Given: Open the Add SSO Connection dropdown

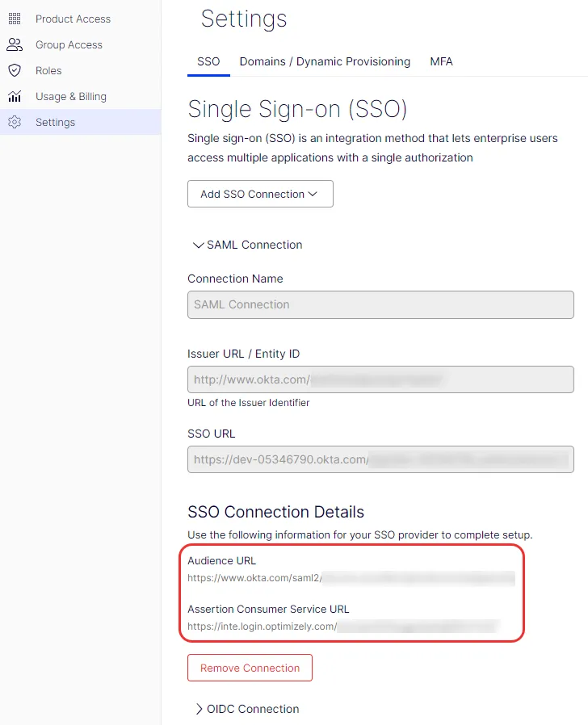Looking at the screenshot, I should 260,194.
